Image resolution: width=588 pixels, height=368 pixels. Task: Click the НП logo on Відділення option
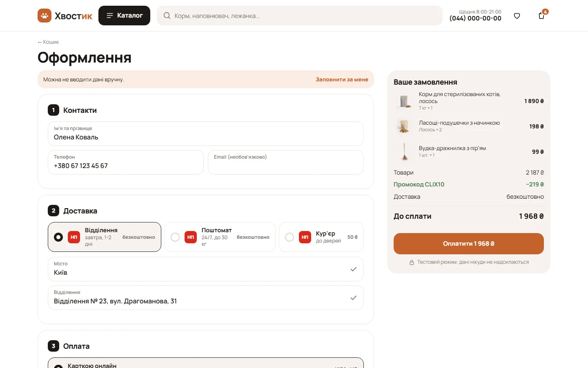pyautogui.click(x=74, y=237)
